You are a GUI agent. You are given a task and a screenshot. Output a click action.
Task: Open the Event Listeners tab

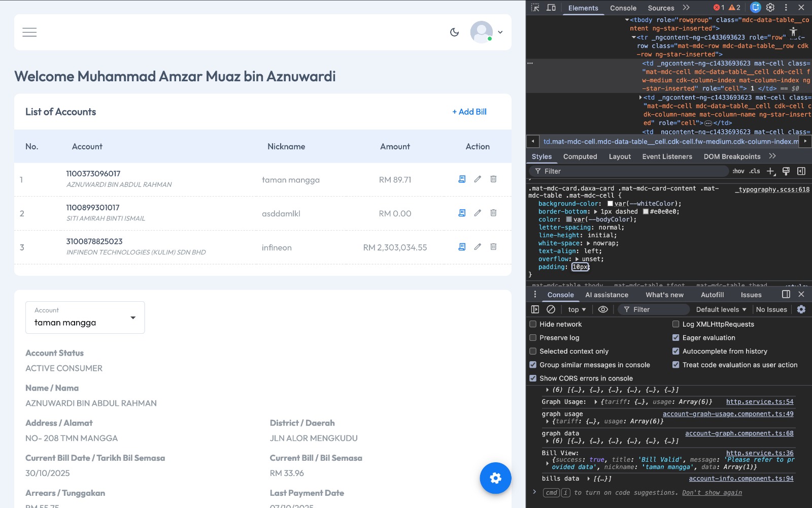click(x=667, y=156)
